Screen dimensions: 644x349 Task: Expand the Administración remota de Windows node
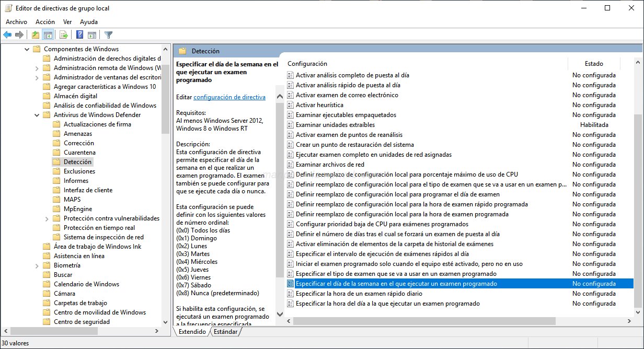coord(37,68)
